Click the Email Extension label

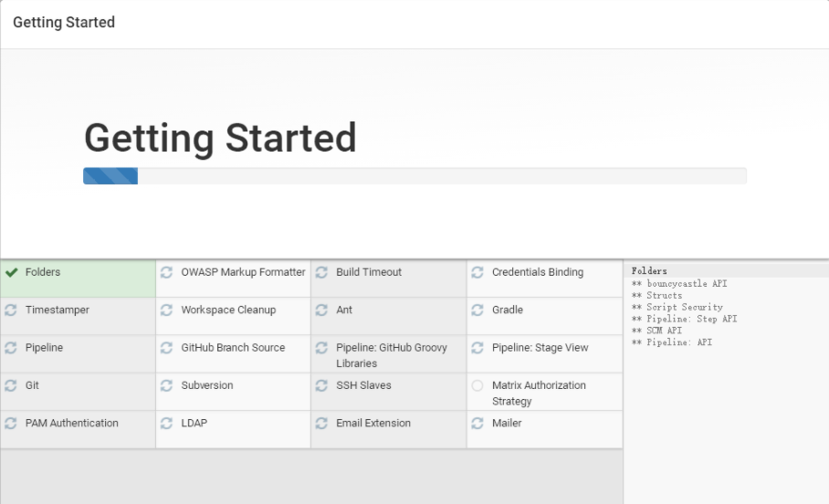pyautogui.click(x=373, y=423)
